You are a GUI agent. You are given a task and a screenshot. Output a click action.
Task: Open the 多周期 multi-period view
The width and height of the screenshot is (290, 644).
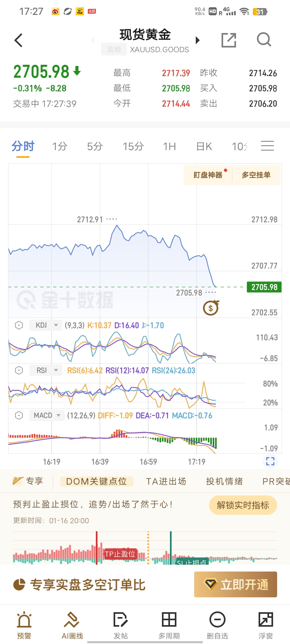pyautogui.click(x=169, y=625)
